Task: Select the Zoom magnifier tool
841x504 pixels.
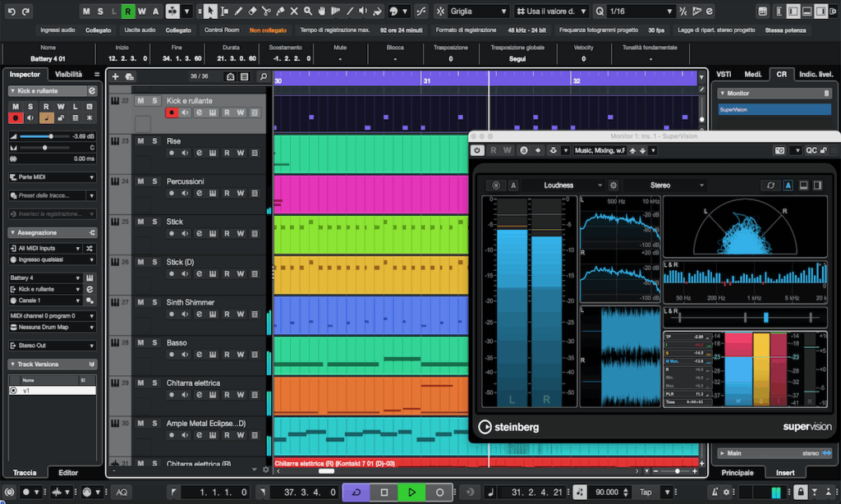Action: 308,11
